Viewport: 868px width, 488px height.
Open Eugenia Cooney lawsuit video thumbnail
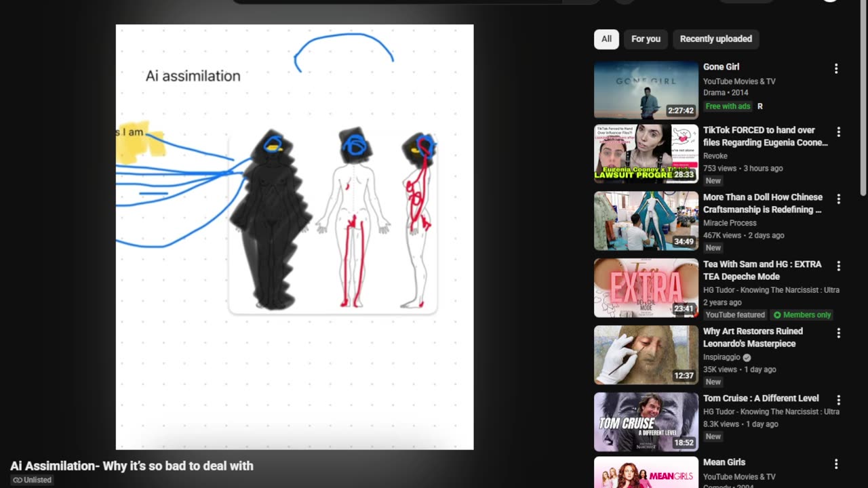pyautogui.click(x=646, y=154)
